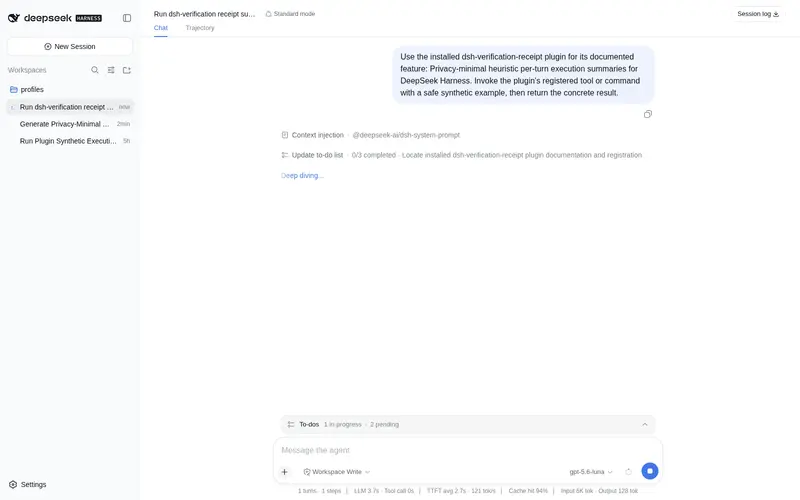Click the Deep diving status text
800x500 pixels.
coord(302,176)
